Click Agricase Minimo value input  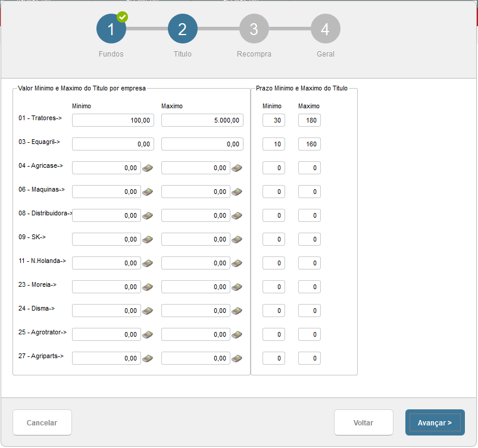click(107, 168)
